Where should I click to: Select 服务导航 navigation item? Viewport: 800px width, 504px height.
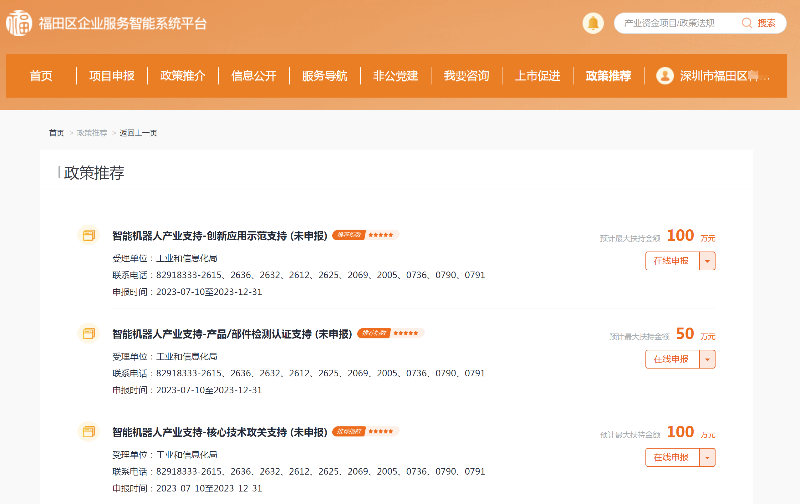tap(324, 76)
